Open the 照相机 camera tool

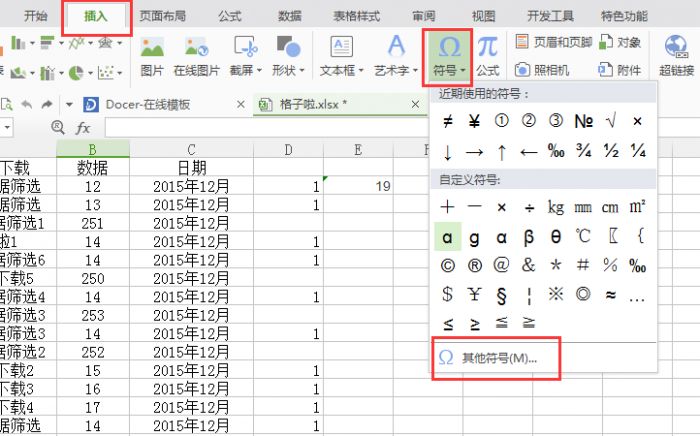coord(542,70)
